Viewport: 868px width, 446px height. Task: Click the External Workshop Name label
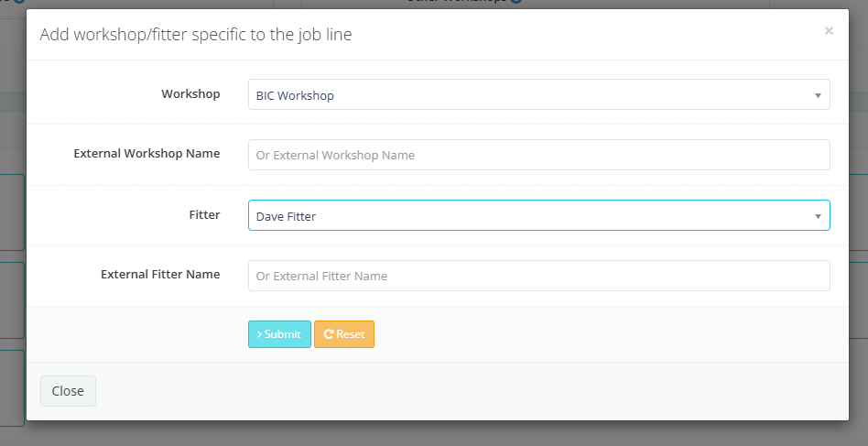[x=146, y=153]
